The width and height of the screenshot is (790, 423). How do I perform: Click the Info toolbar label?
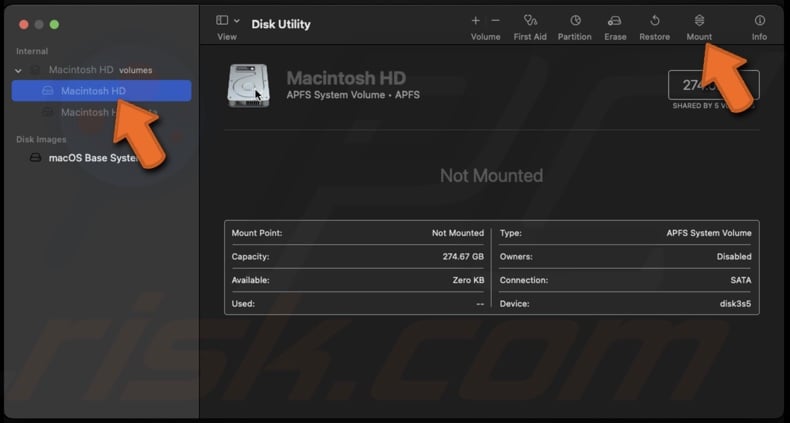759,37
